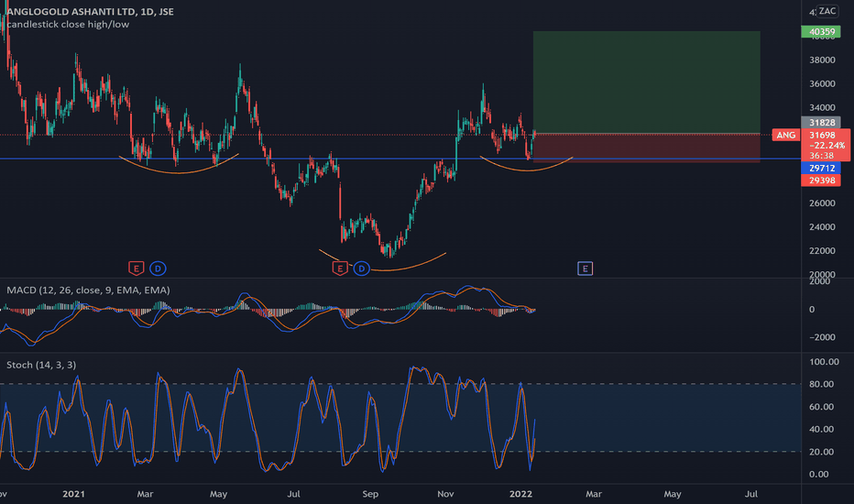854x504 pixels.
Task: Click the 24000 price axis label
Action: pyautogui.click(x=822, y=227)
